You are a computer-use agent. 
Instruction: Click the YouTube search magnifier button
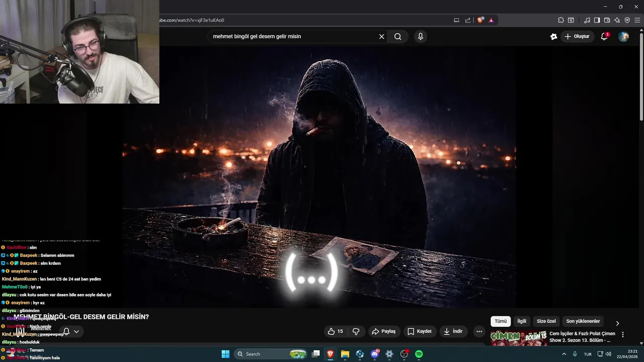point(398,36)
